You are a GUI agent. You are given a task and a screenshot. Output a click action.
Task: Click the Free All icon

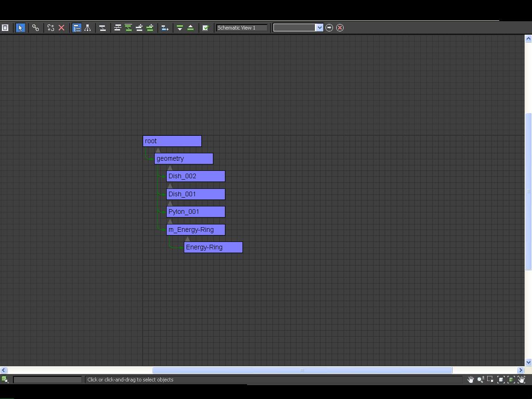139,28
